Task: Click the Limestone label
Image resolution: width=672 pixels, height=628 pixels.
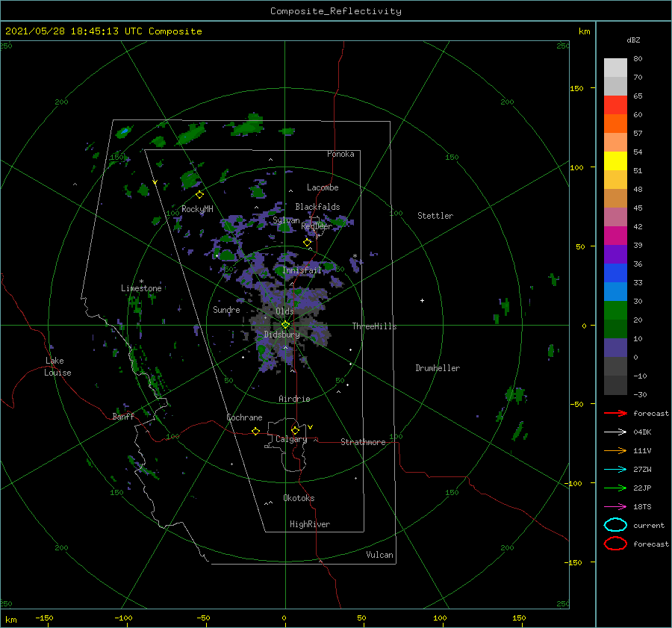Action: 141,288
